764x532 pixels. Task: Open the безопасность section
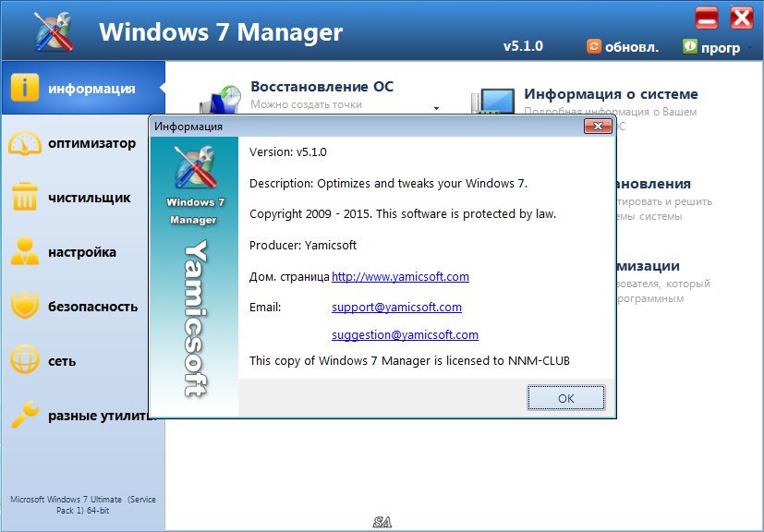[92, 307]
